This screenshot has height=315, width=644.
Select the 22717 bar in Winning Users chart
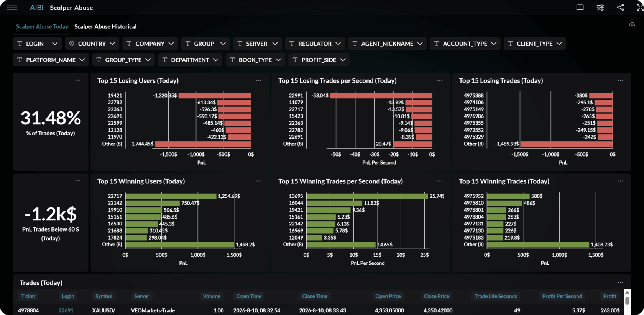[x=171, y=196]
